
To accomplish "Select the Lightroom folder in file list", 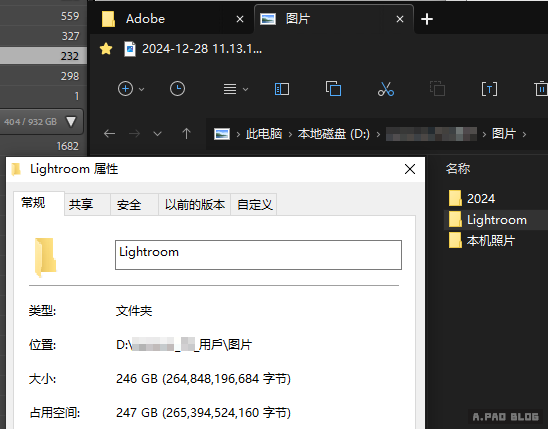I will tap(496, 220).
